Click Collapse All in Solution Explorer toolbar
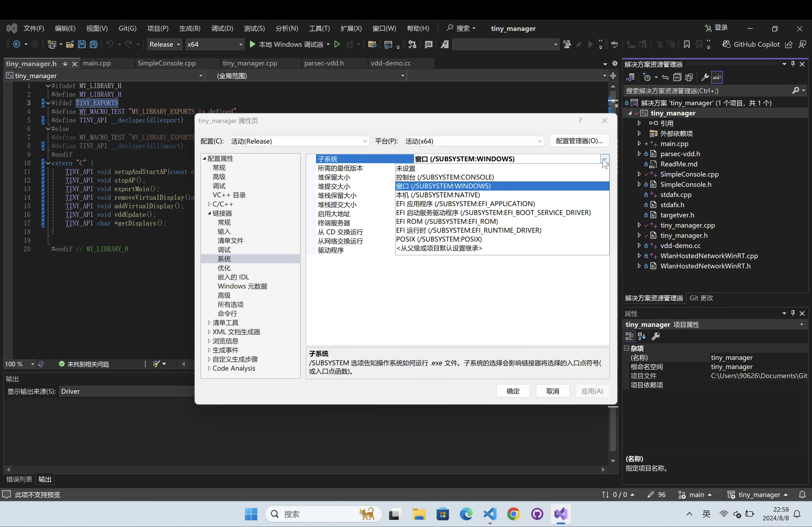Image resolution: width=812 pixels, height=527 pixels. 677,77
